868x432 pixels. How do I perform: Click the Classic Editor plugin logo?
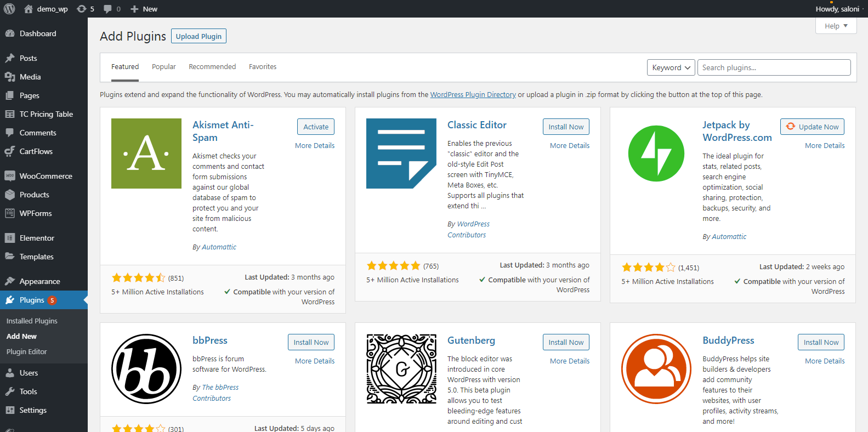tap(401, 154)
